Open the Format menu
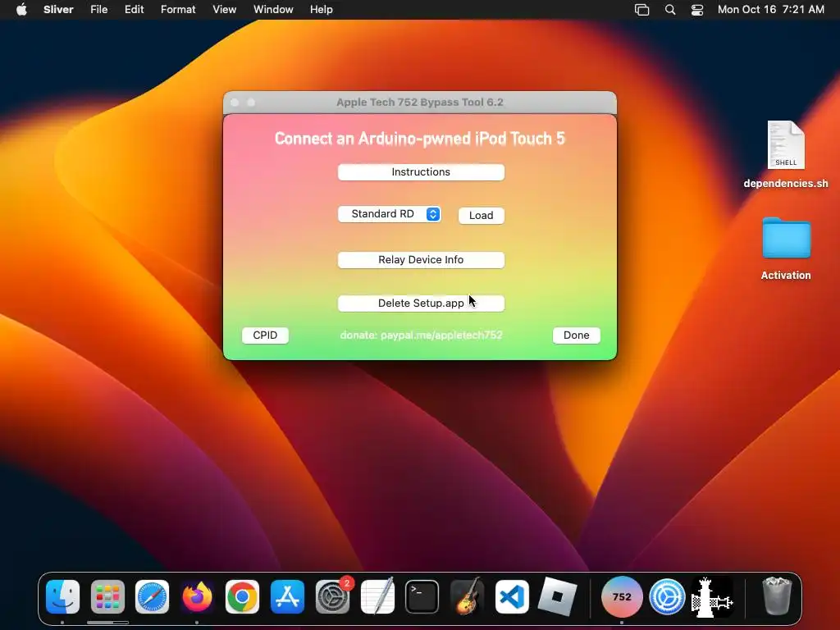Viewport: 840px width, 630px height. pyautogui.click(x=178, y=10)
